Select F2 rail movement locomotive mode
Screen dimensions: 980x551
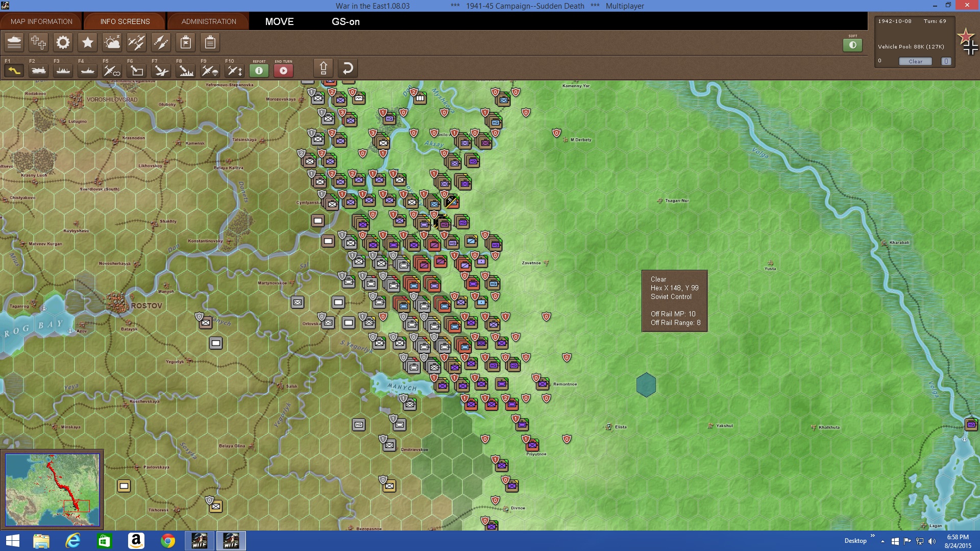click(x=39, y=70)
